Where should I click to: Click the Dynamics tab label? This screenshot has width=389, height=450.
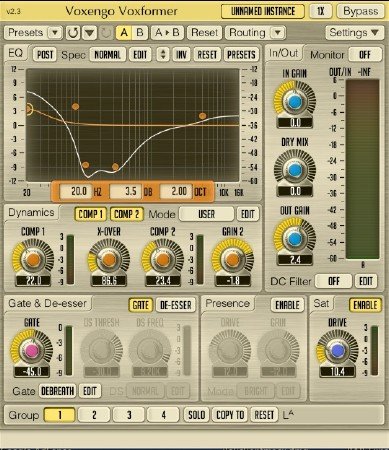point(31,213)
